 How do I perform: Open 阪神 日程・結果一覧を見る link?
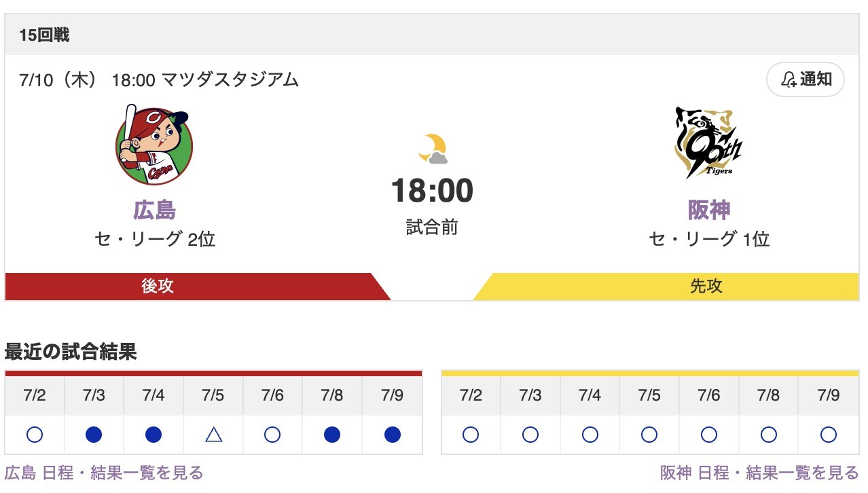759,473
